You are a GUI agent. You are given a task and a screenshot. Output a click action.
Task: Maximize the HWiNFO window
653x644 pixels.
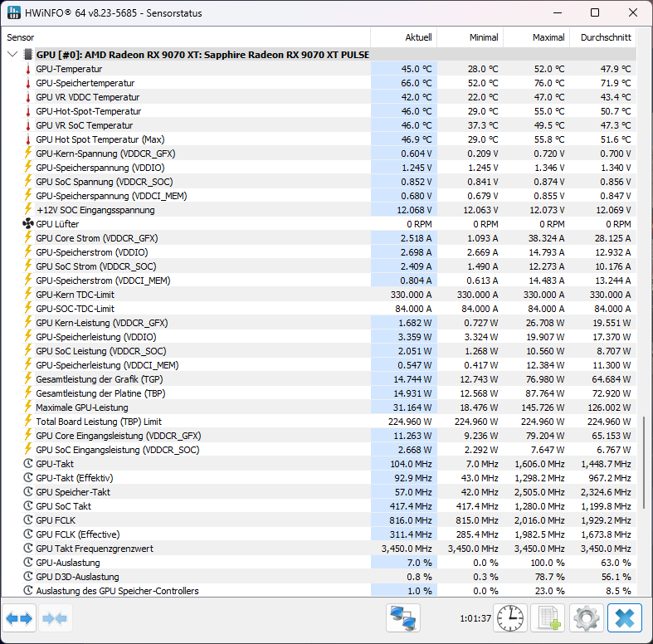595,13
